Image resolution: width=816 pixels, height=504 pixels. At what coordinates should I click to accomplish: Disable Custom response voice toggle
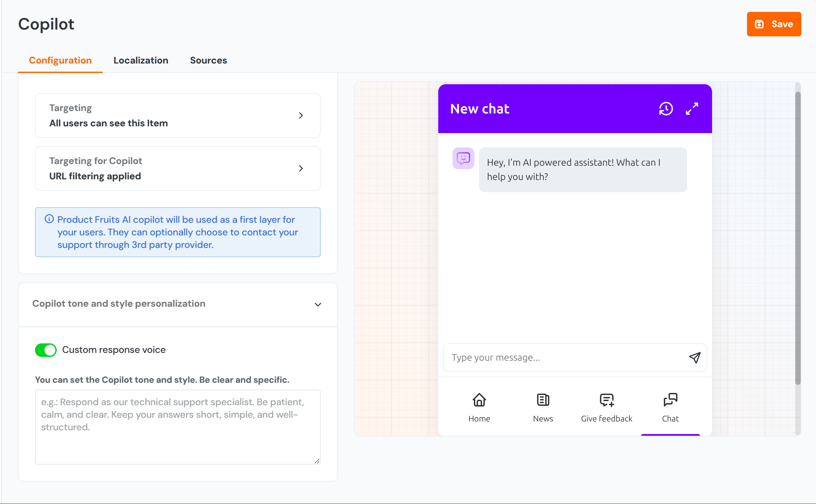point(46,350)
